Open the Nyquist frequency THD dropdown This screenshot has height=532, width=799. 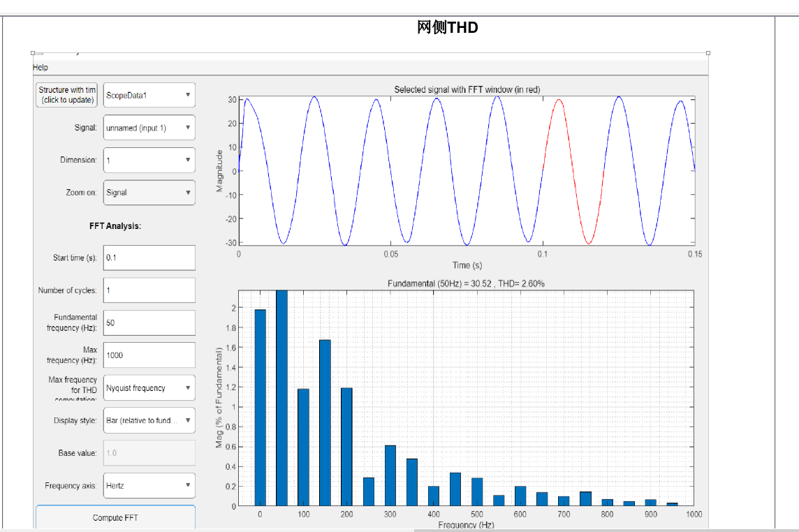149,388
